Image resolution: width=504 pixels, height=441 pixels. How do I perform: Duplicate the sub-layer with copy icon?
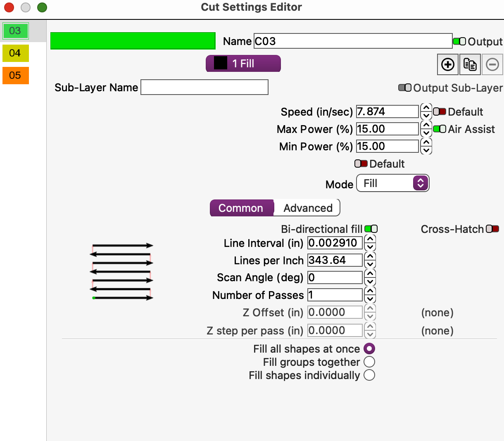pyautogui.click(x=470, y=64)
